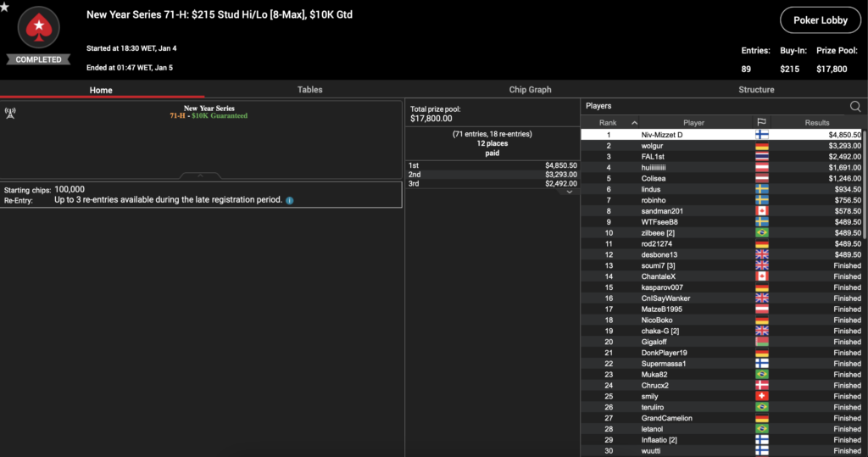Viewport: 868px width, 457px height.
Task: Click sandman201's Canada flag icon
Action: [x=761, y=211]
